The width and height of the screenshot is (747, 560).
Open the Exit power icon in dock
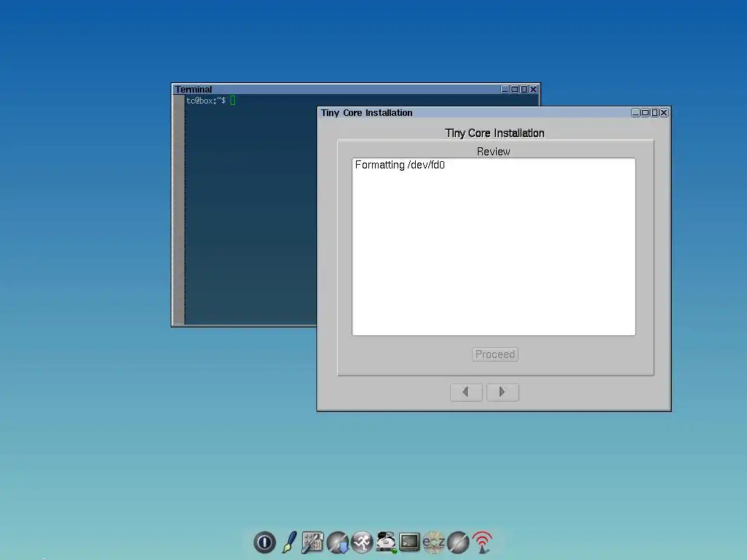(264, 542)
